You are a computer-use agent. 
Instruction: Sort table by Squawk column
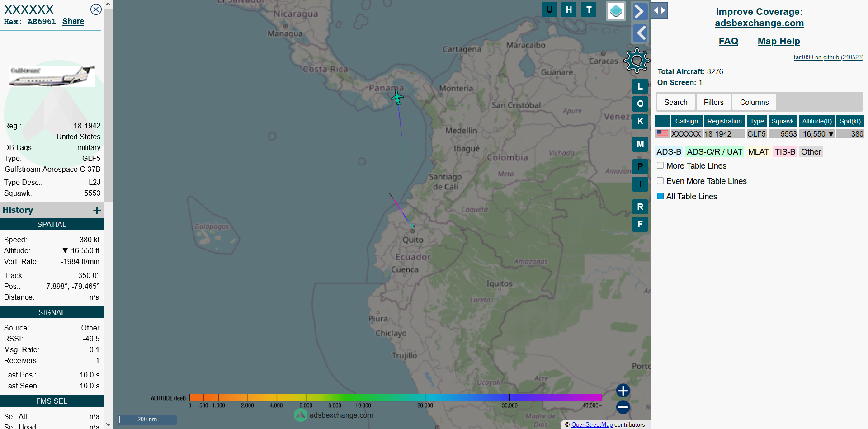783,121
